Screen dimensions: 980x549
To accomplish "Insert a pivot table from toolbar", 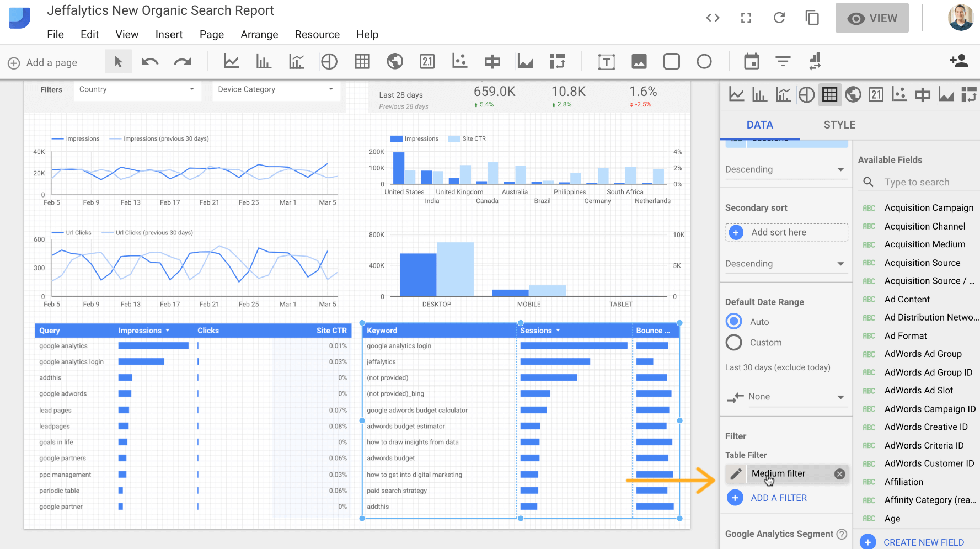I will (558, 61).
